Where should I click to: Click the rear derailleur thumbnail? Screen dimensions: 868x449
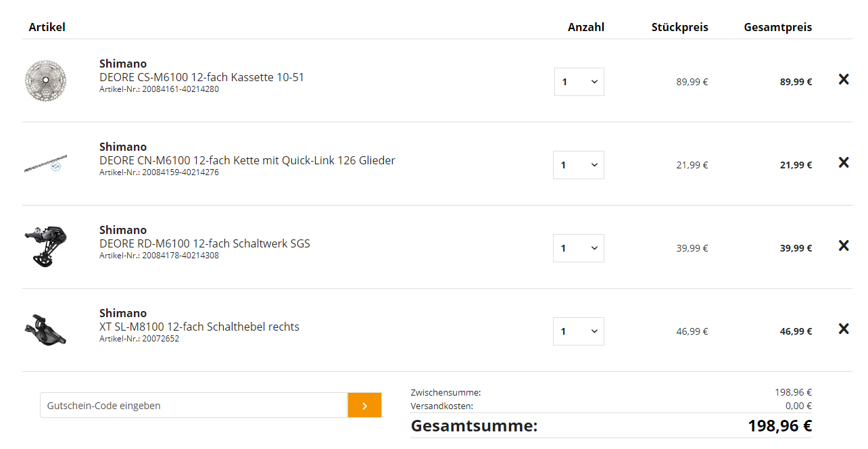tap(46, 246)
